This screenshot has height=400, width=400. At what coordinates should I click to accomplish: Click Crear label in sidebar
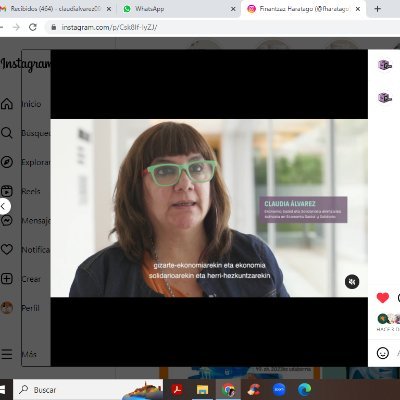31,279
